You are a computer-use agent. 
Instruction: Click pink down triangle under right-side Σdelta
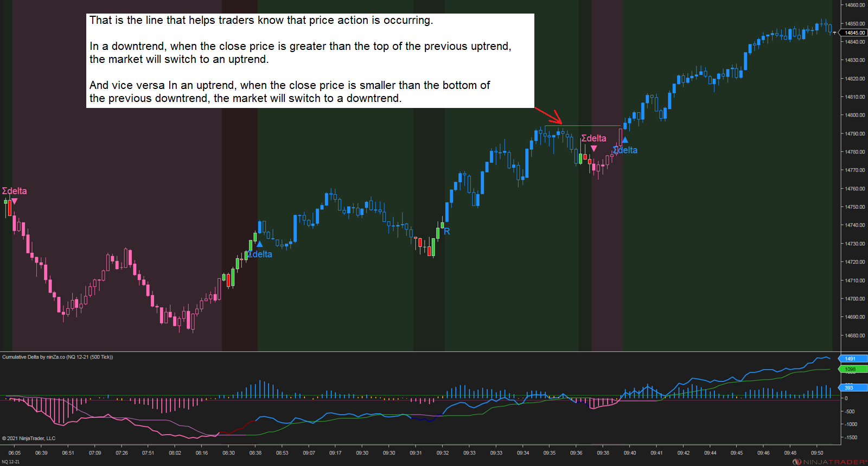(x=593, y=149)
